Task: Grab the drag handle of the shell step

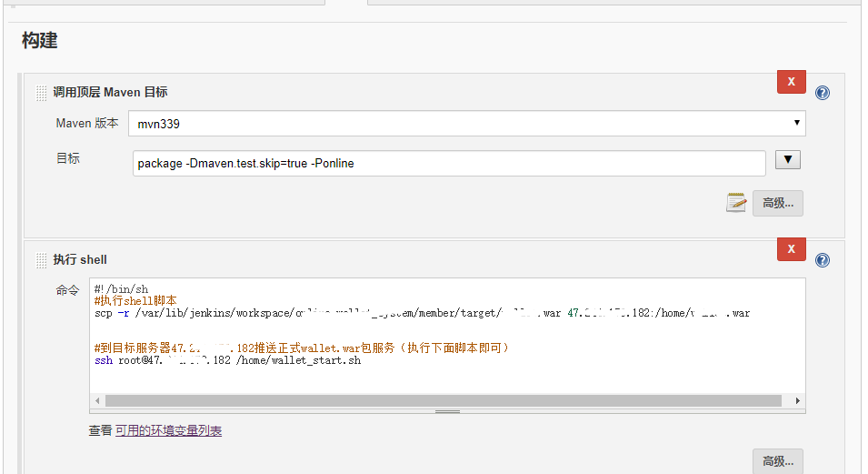Action: point(41,260)
